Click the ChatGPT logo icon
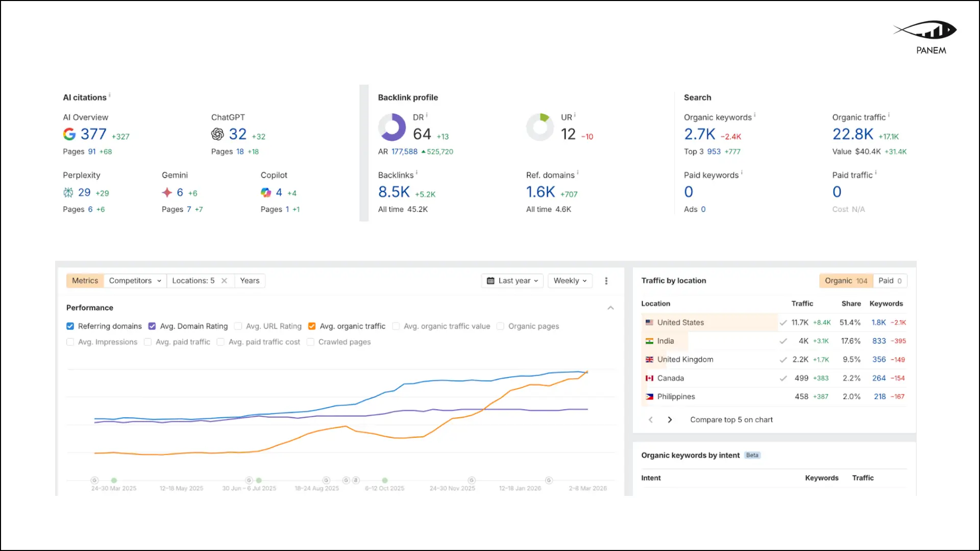 click(x=217, y=134)
